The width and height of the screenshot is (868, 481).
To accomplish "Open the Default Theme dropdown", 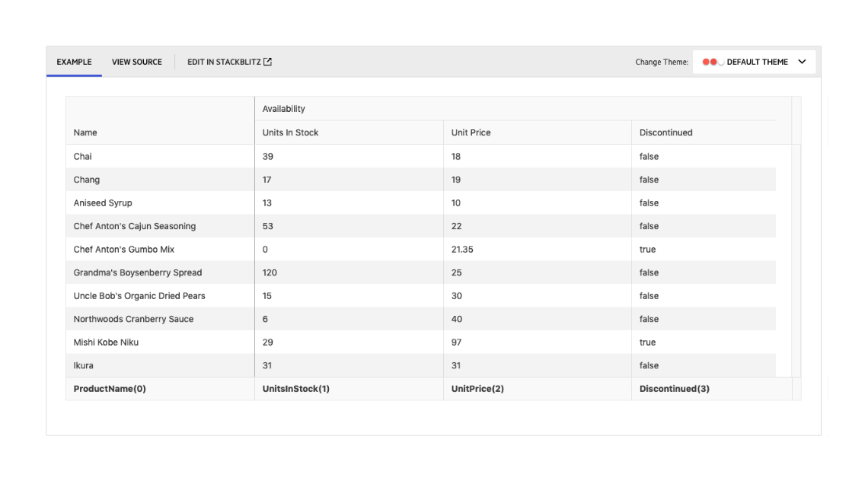I will click(754, 62).
